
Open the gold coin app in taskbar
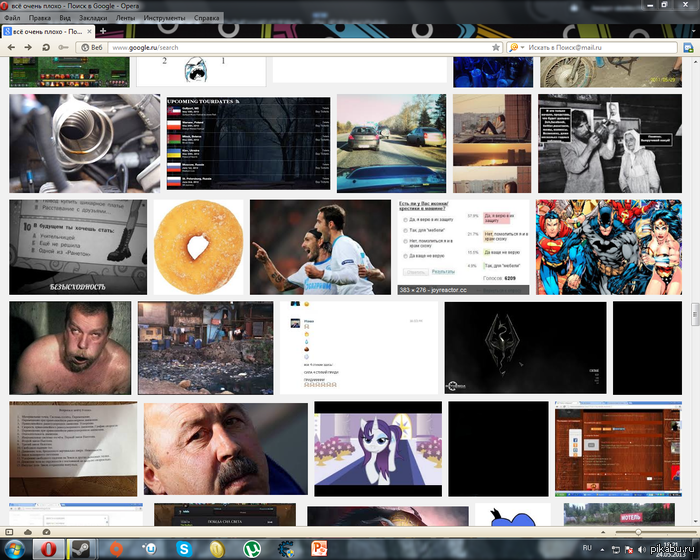(217, 549)
